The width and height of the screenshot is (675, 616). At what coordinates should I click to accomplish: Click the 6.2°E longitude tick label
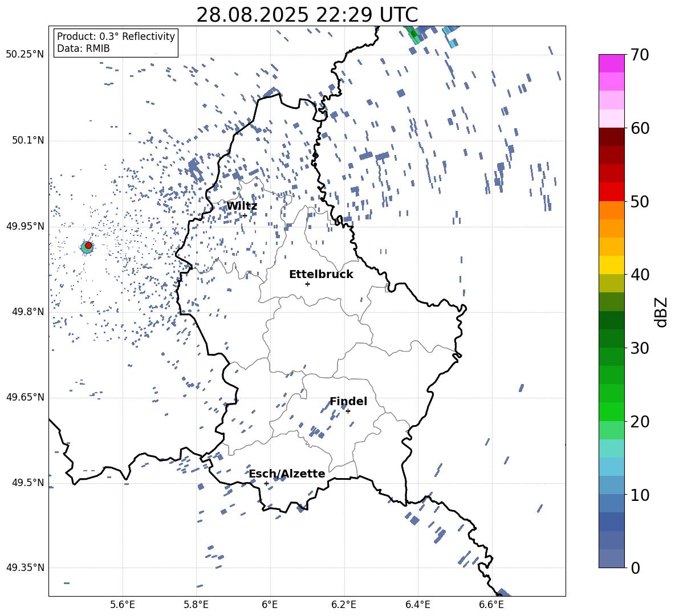click(344, 605)
